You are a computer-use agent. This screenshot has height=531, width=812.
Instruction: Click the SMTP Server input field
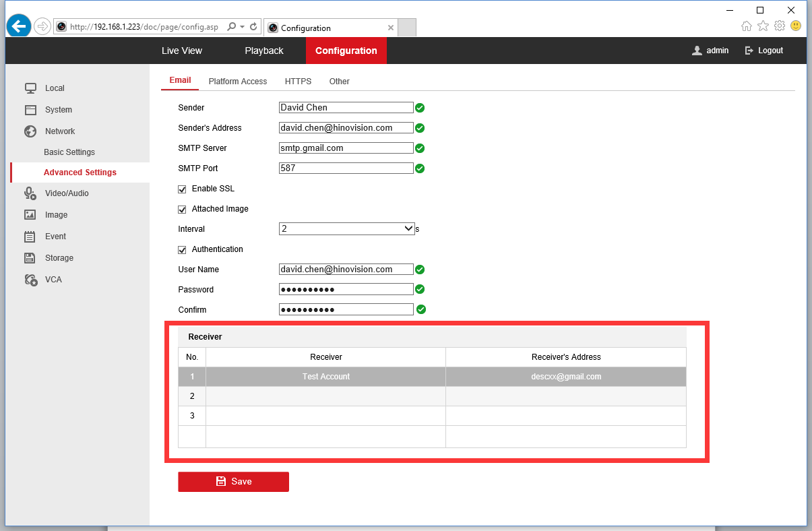(346, 148)
